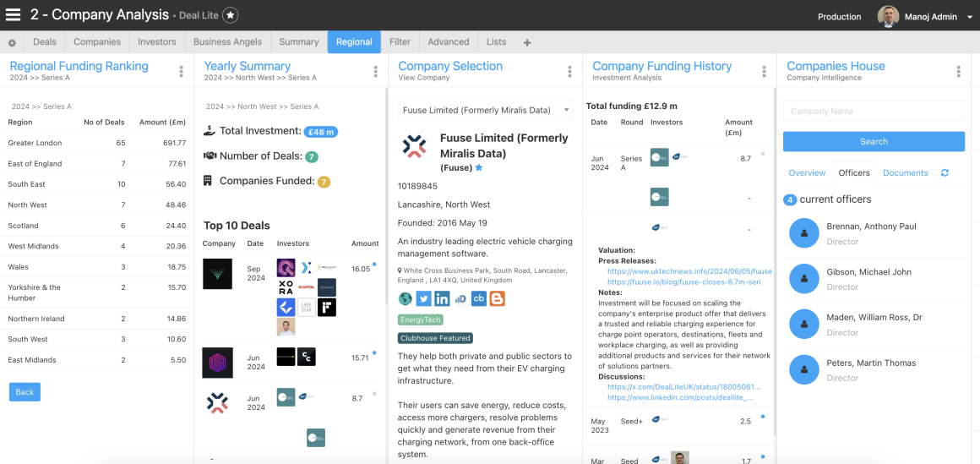
Task: Open the Summary tab
Action: coord(299,42)
